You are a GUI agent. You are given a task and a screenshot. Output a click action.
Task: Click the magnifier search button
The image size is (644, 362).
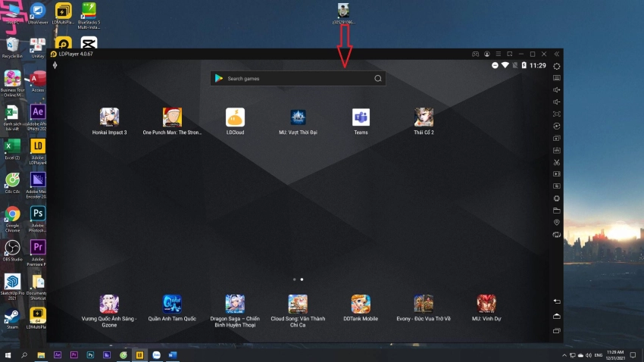click(377, 79)
